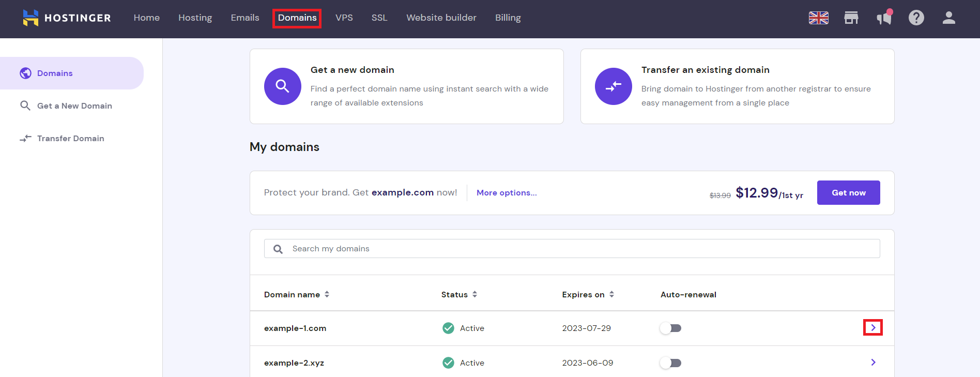
Task: Open the Domains menu in the top bar
Action: (x=297, y=18)
